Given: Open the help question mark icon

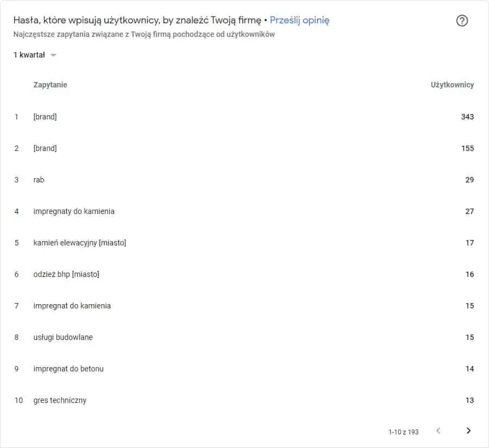Looking at the screenshot, I should click(x=462, y=21).
